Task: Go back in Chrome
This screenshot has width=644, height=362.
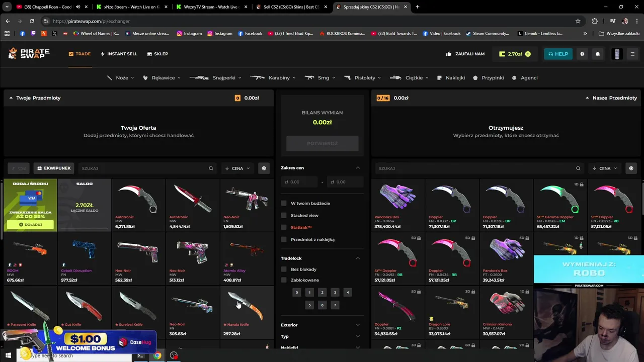Action: click(x=8, y=21)
